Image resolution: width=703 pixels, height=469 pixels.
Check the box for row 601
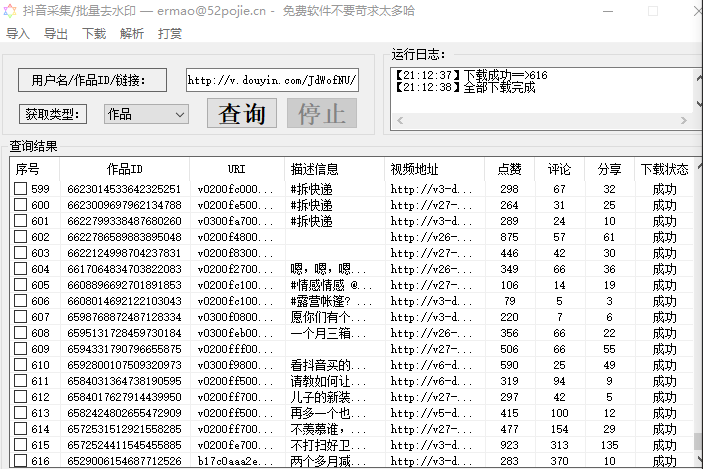[20, 221]
